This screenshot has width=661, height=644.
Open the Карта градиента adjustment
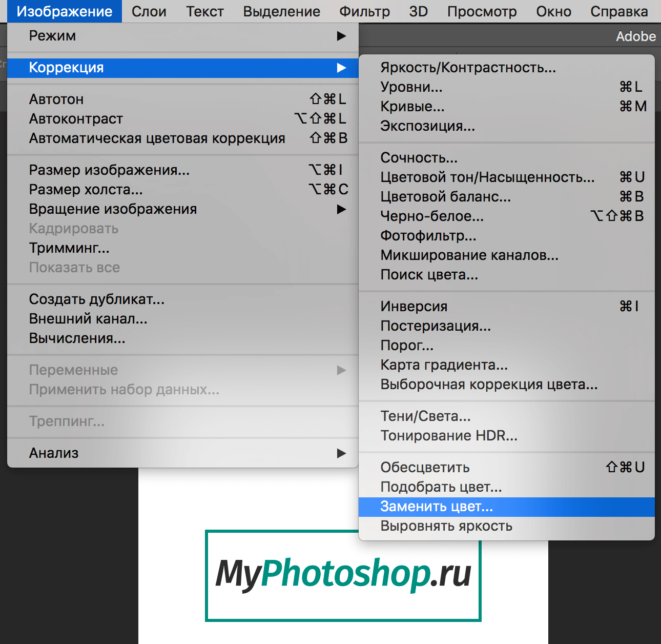click(443, 365)
